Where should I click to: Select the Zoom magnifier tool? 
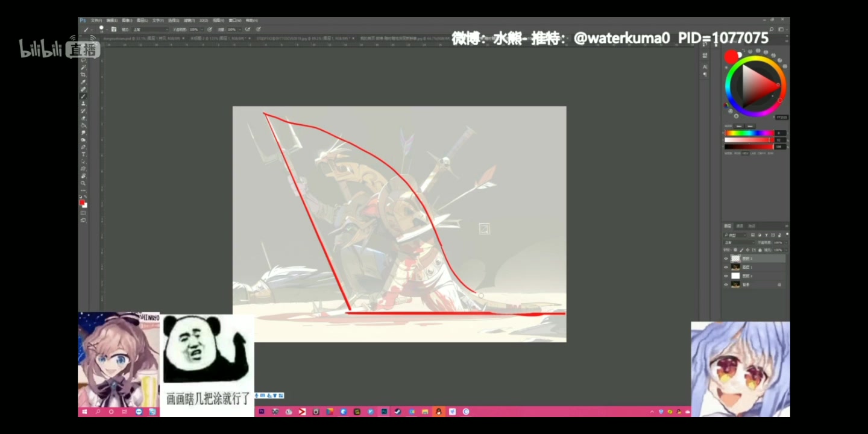click(83, 183)
